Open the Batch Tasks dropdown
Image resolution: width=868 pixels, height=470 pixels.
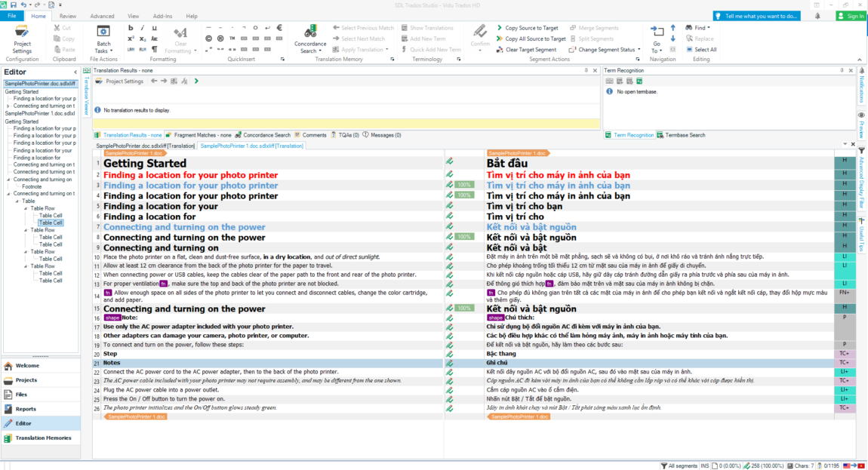point(103,40)
